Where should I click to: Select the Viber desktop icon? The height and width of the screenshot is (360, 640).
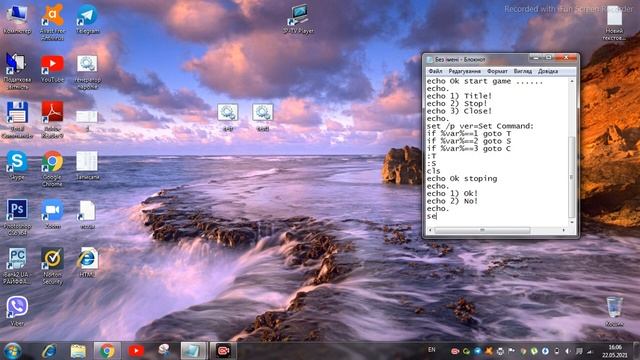click(17, 312)
